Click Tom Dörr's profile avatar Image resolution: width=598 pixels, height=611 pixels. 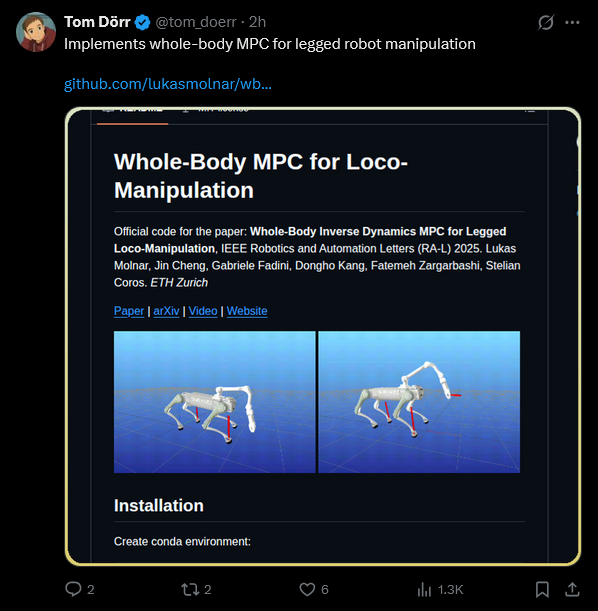click(x=36, y=32)
